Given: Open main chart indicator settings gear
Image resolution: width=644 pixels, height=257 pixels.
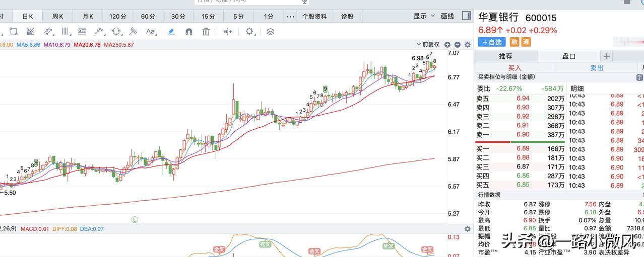Looking at the screenshot, I should (x=468, y=45).
